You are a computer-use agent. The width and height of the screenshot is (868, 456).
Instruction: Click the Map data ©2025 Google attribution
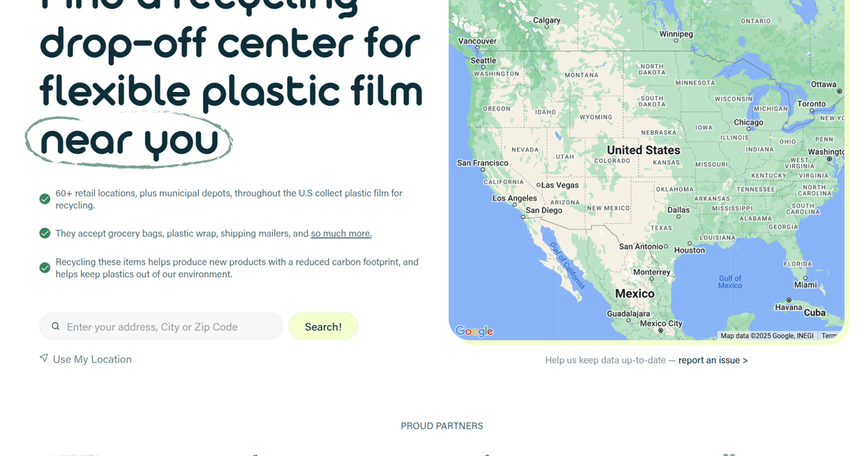[767, 335]
